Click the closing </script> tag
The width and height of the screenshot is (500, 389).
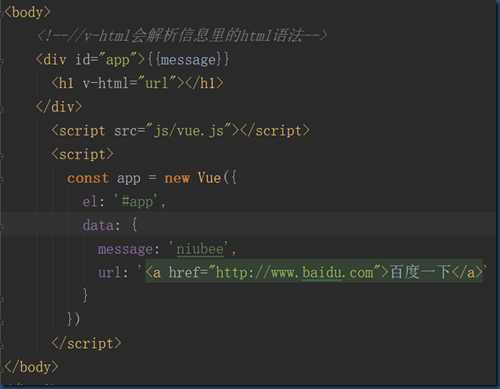pos(86,343)
